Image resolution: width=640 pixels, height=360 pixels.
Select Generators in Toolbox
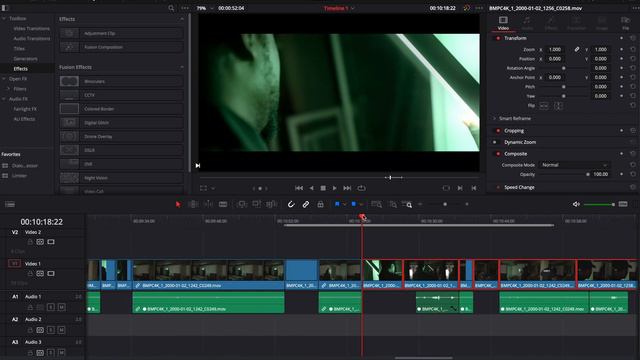[x=25, y=59]
